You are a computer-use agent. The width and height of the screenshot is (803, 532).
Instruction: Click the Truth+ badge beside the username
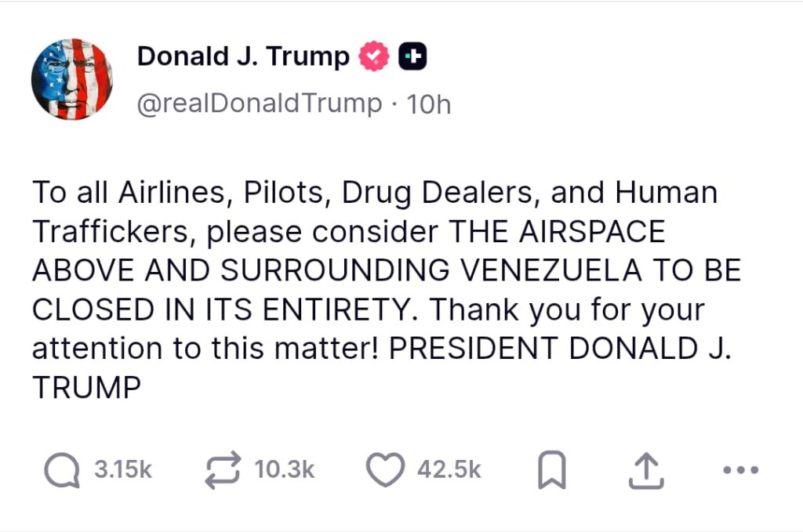tap(413, 55)
